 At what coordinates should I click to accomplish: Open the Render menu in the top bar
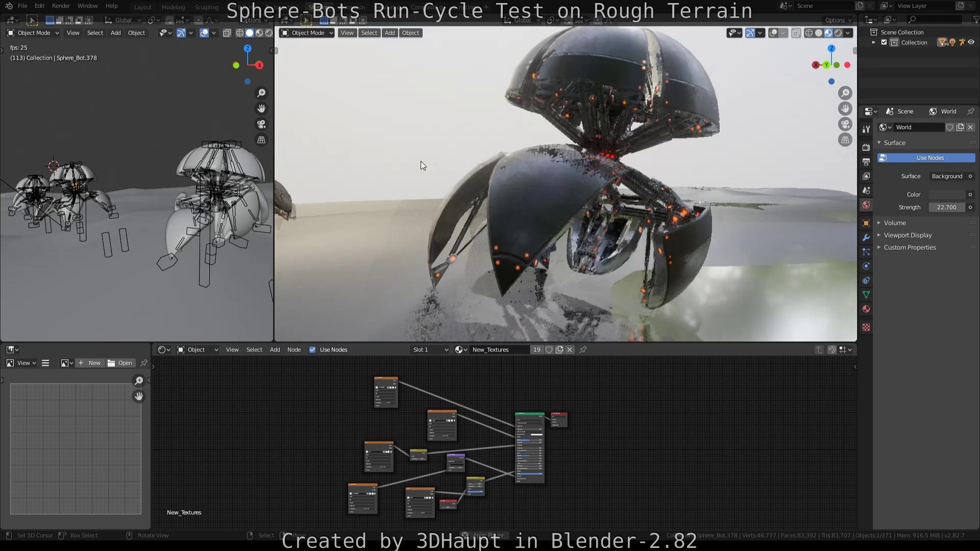click(61, 6)
